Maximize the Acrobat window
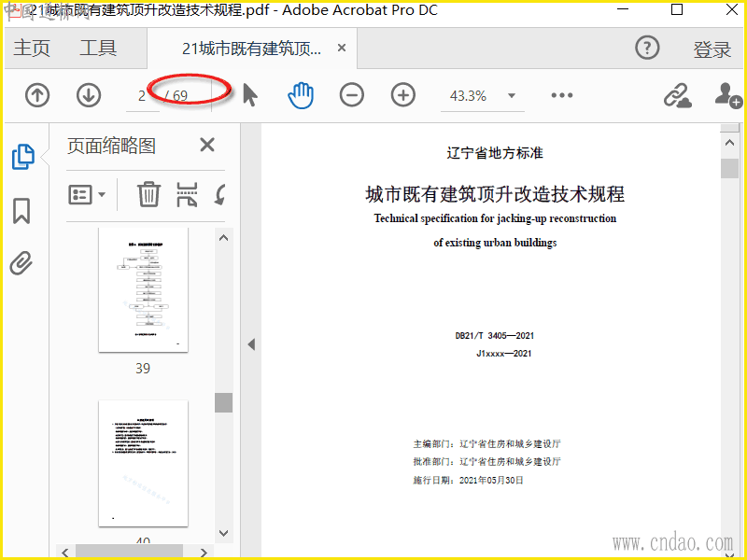 pyautogui.click(x=677, y=9)
